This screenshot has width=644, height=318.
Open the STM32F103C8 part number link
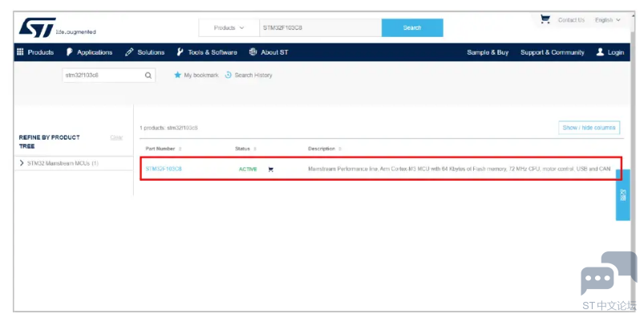164,169
